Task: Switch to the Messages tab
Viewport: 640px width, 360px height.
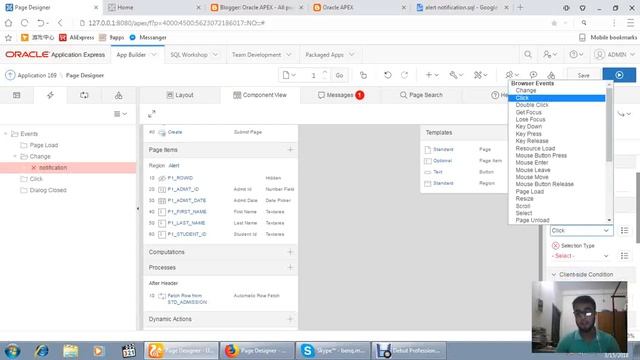Action: click(x=340, y=95)
